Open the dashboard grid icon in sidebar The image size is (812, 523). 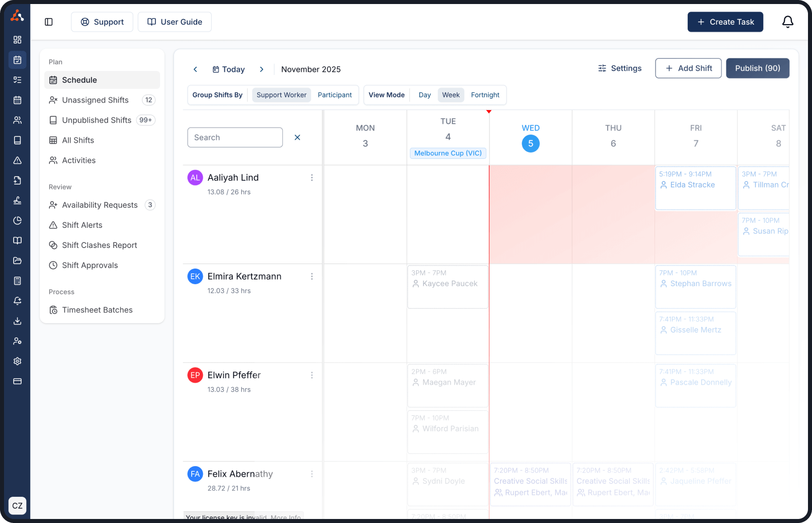[x=17, y=39]
